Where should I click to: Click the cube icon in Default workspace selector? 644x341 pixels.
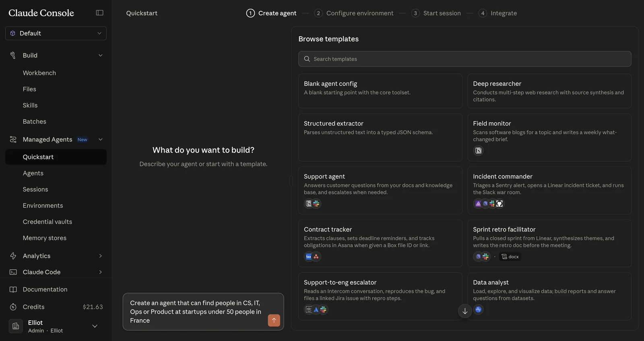point(13,33)
